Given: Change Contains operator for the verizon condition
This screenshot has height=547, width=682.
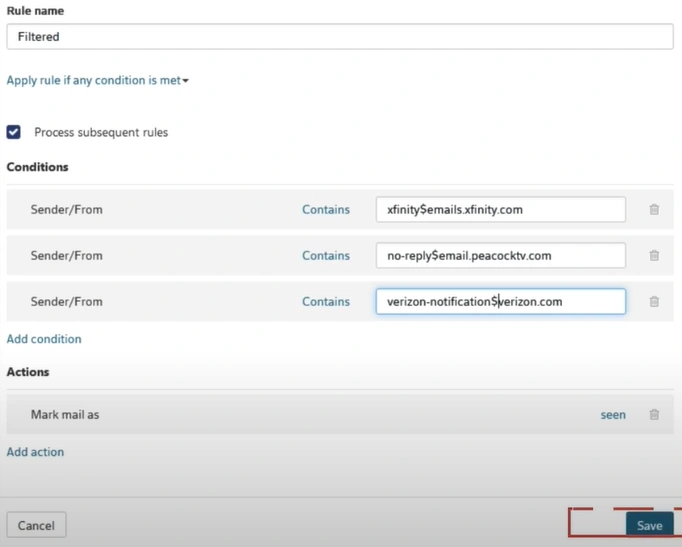Looking at the screenshot, I should click(x=326, y=302).
